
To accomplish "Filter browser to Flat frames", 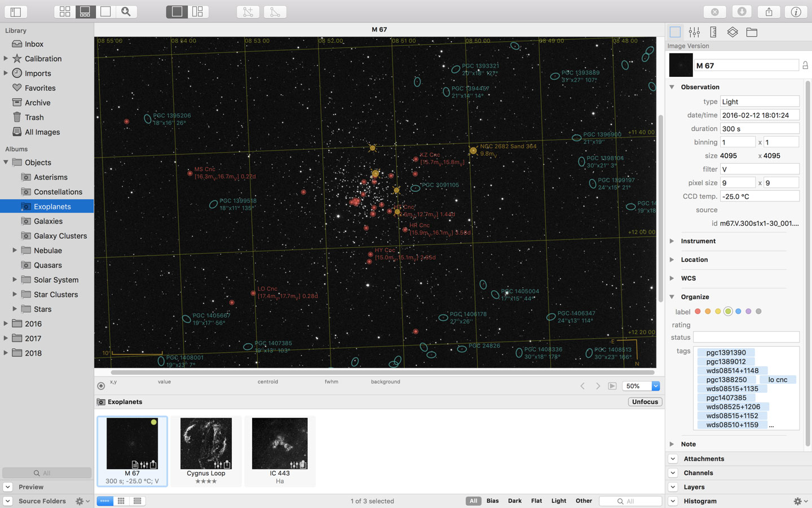I will click(x=536, y=501).
